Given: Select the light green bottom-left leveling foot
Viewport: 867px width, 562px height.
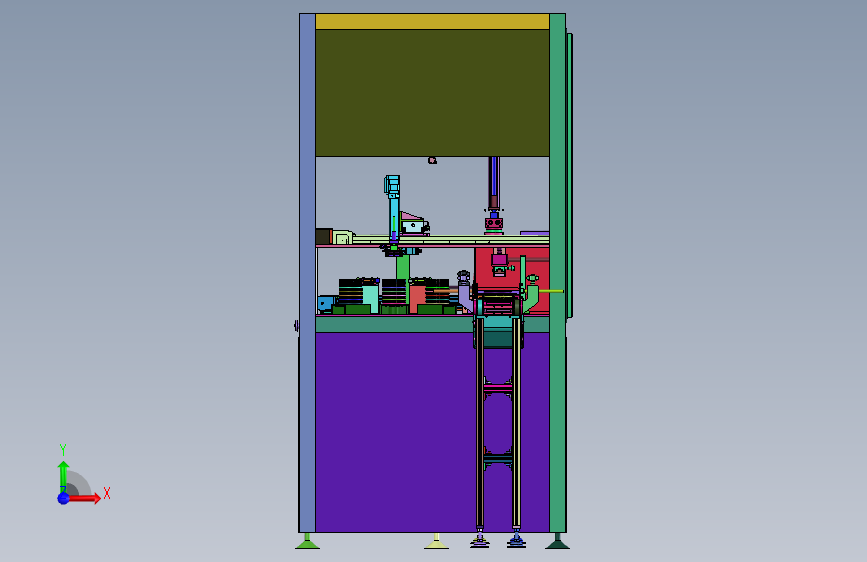Looking at the screenshot, I should [x=307, y=542].
